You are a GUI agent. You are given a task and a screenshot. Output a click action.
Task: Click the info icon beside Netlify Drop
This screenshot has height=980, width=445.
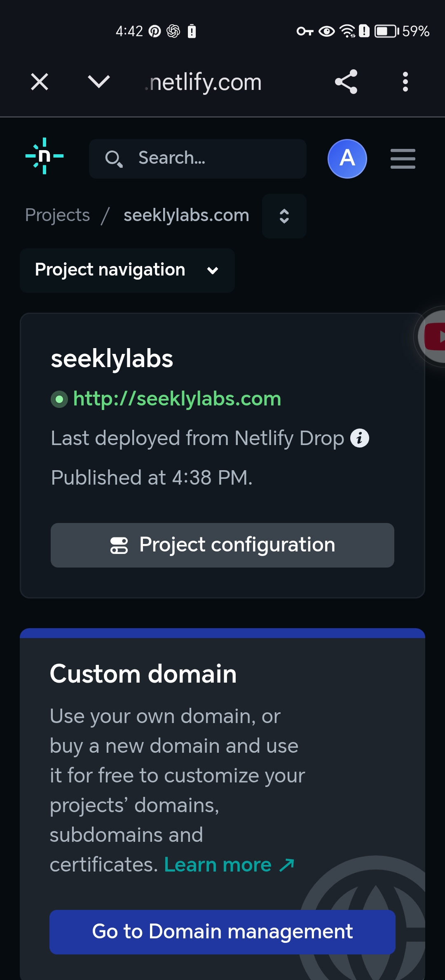[x=360, y=438]
